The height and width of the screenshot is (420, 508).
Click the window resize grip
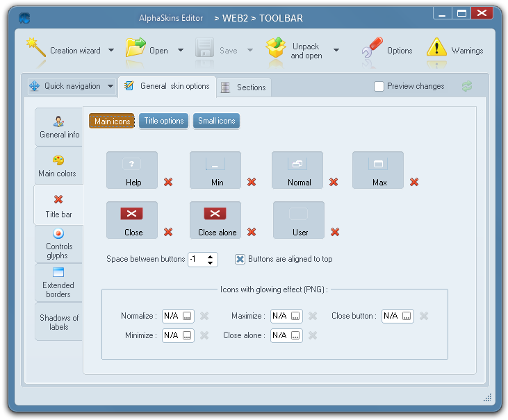(487, 397)
